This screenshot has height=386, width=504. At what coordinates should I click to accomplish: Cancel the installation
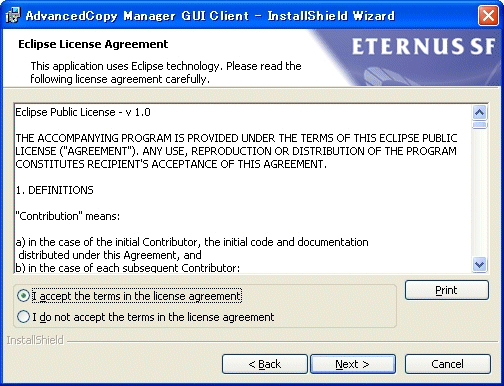tap(448, 364)
